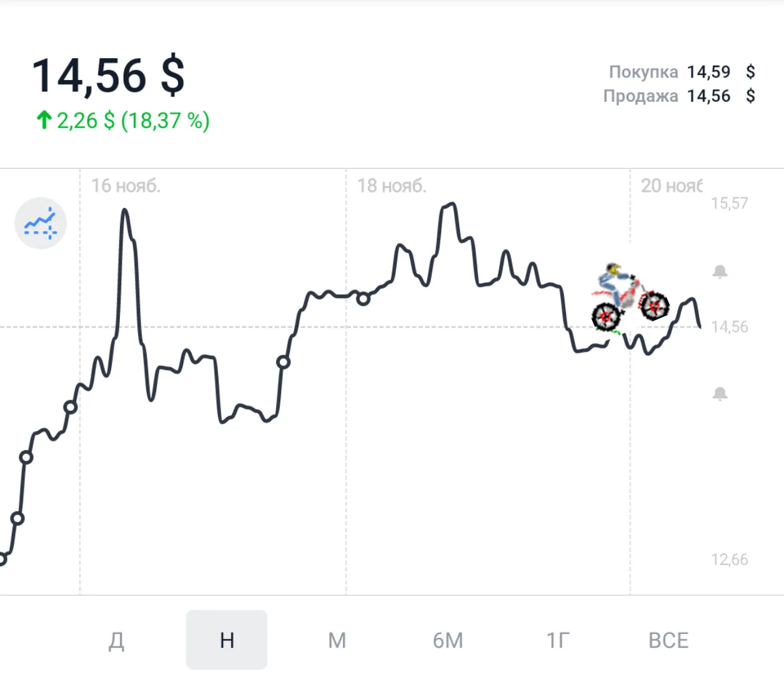Click the 14,56 current price axis label
The image size is (784, 674).
pos(729,327)
